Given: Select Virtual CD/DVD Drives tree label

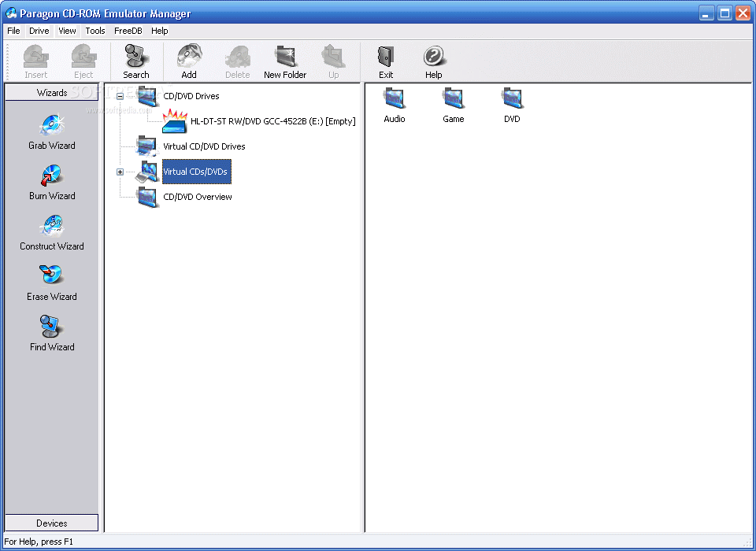Looking at the screenshot, I should 204,146.
